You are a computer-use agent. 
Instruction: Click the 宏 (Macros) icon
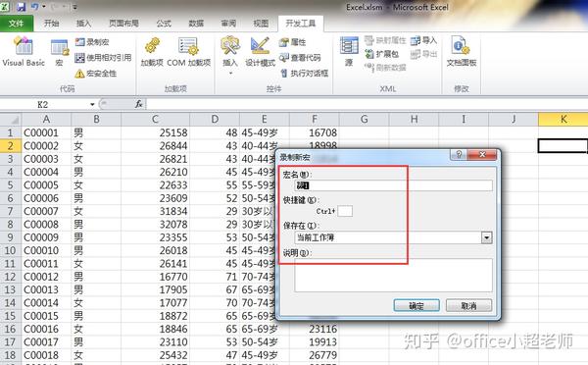pos(60,47)
